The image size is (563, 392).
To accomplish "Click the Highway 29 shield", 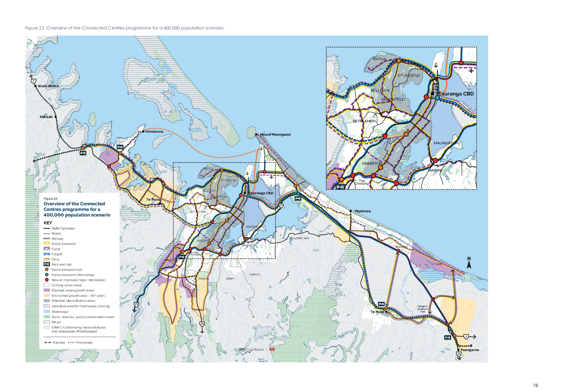I will (136, 304).
